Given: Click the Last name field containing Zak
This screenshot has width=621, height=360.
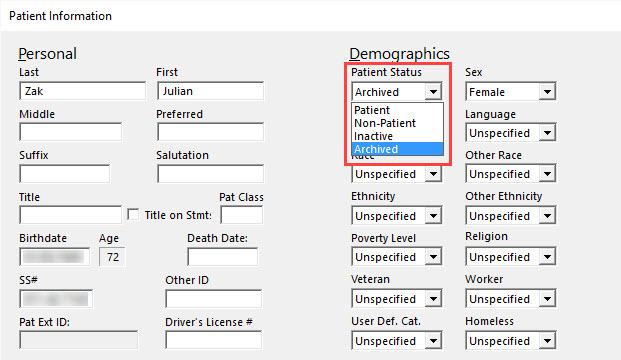Looking at the screenshot, I should point(82,91).
